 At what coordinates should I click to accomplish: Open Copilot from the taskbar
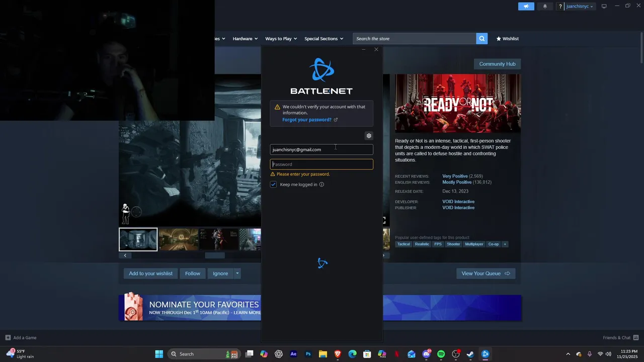[264, 354]
